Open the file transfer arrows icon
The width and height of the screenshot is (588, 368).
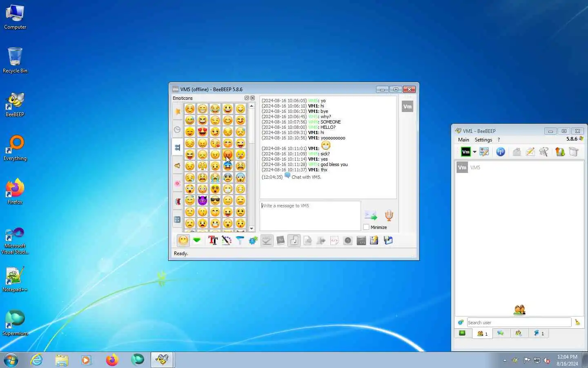(x=560, y=152)
